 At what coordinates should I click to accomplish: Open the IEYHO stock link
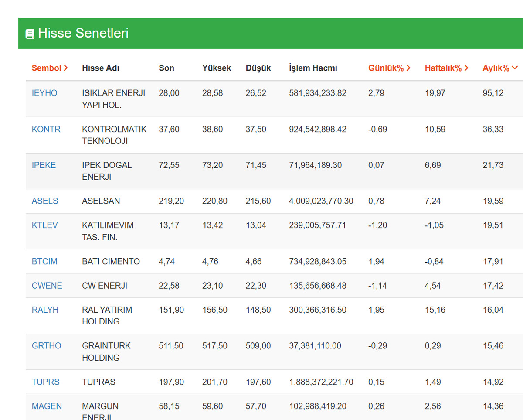click(44, 93)
